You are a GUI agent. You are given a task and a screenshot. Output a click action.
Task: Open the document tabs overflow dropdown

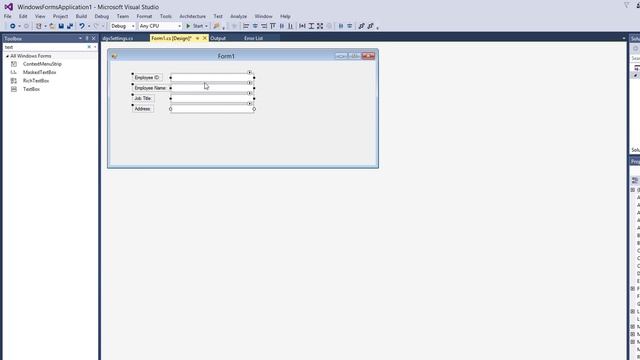pos(624,38)
